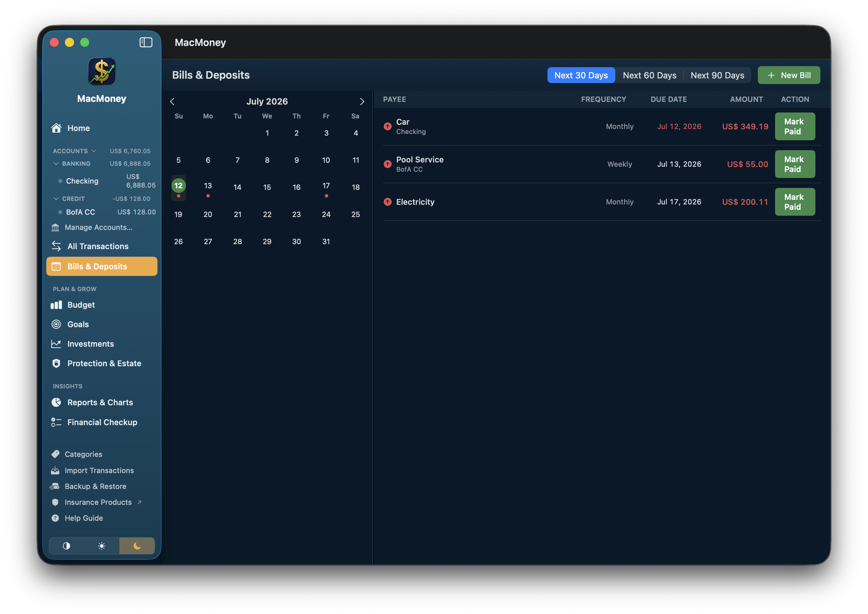Switch to automatic appearance mode
868x614 pixels.
66,546
